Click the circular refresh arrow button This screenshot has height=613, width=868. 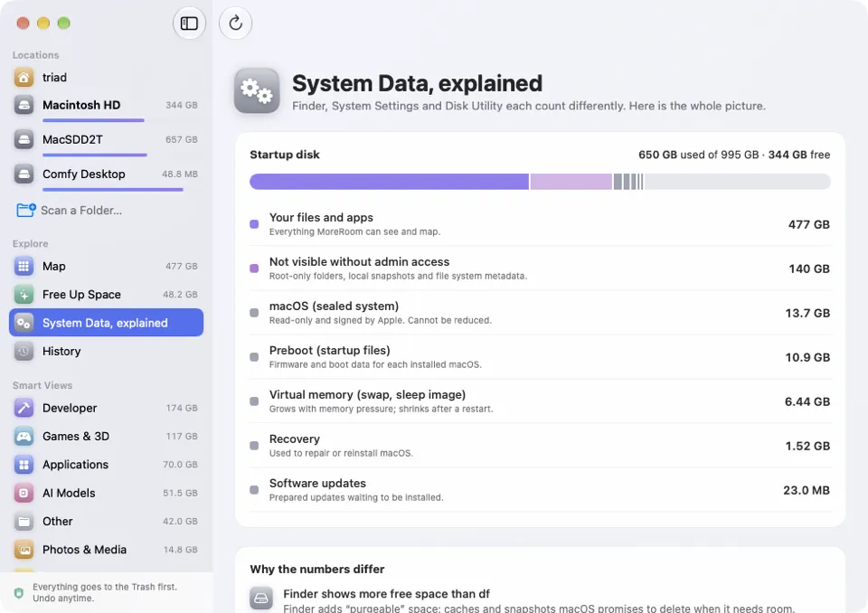[235, 24]
